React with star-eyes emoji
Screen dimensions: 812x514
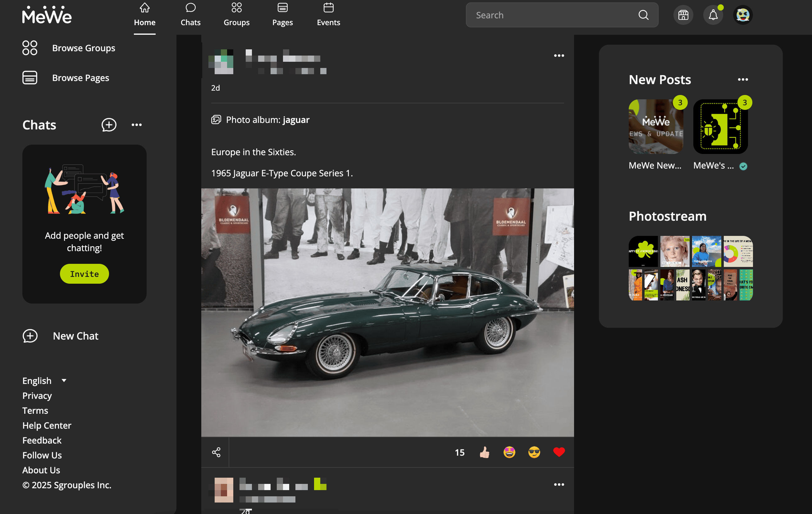[x=509, y=452]
